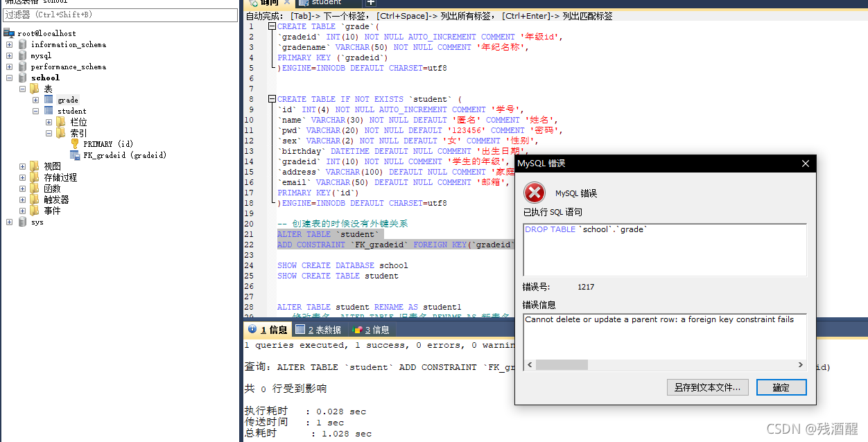868x442 pixels.
Task: Click SHOW CREATE DATABASE school line
Action: pos(342,265)
